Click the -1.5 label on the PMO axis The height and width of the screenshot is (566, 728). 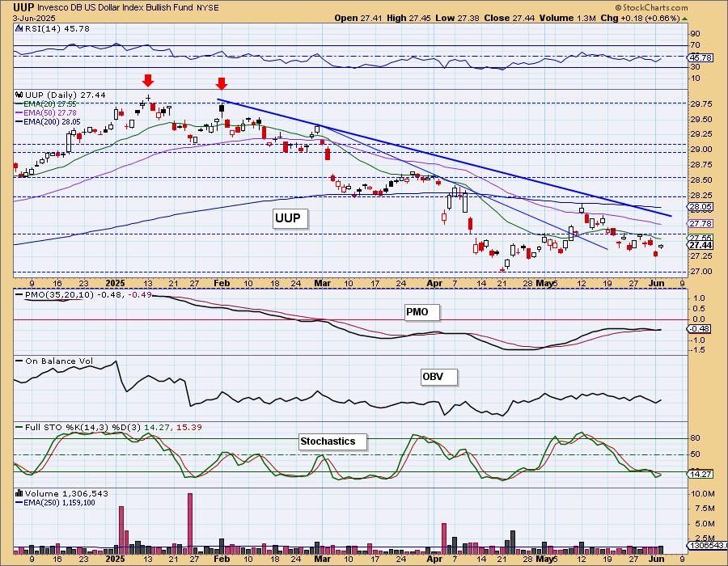pos(698,350)
